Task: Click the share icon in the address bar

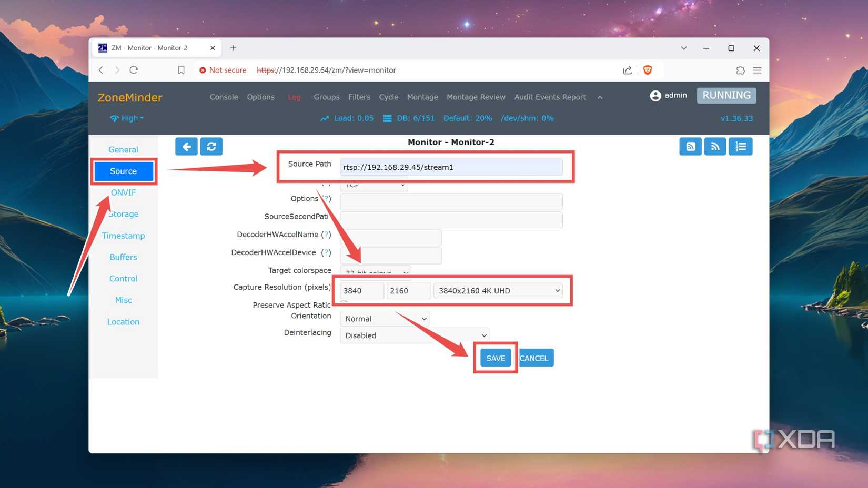Action: [x=627, y=70]
